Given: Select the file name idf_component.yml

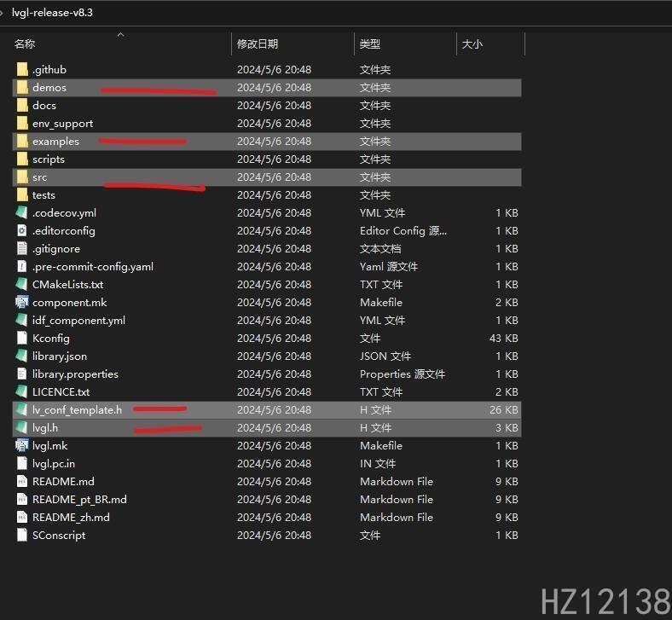Looking at the screenshot, I should [x=78, y=321].
